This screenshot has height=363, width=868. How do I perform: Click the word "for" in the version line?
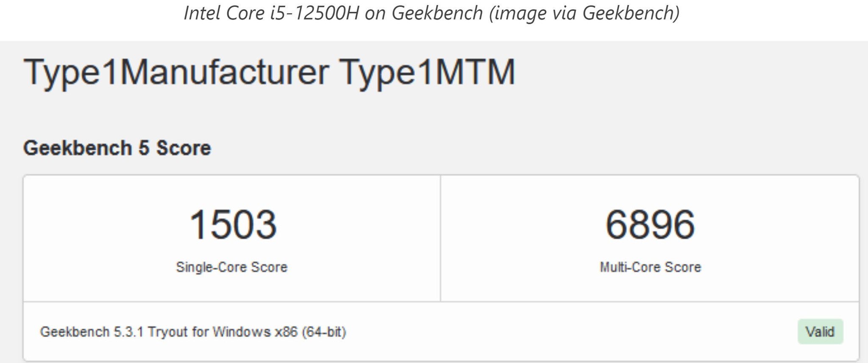pyautogui.click(x=200, y=332)
